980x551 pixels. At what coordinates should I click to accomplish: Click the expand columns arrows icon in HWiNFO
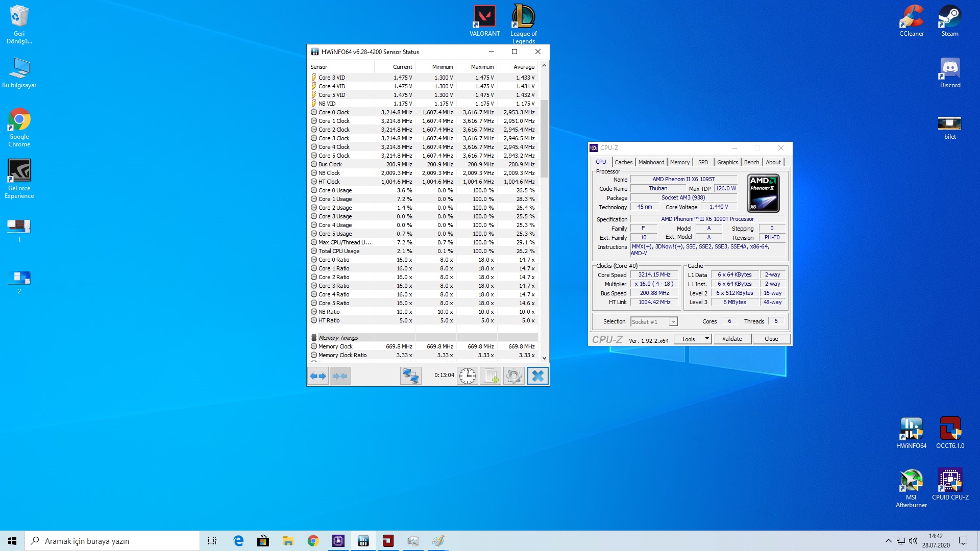pyautogui.click(x=318, y=376)
